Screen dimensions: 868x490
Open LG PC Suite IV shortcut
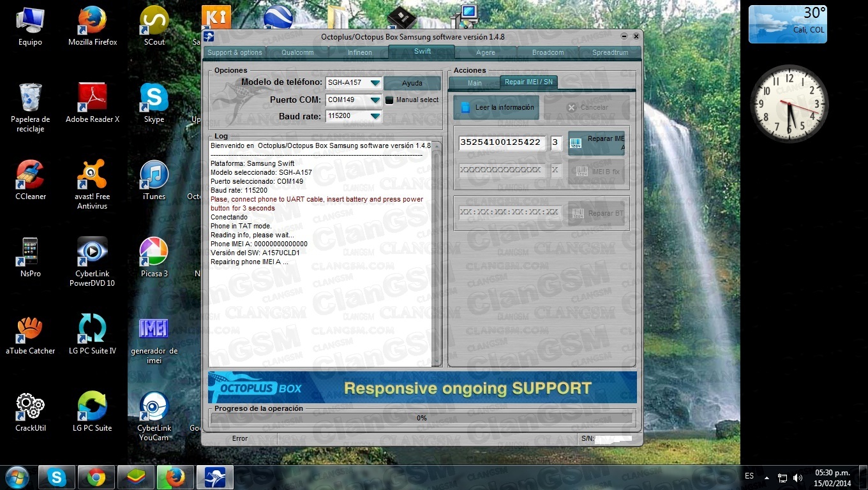pyautogui.click(x=93, y=335)
